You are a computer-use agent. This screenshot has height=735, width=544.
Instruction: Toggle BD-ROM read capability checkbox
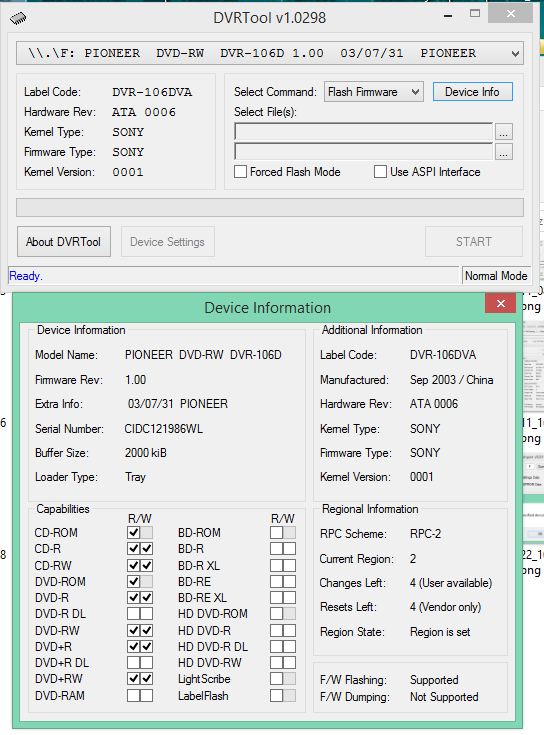tap(276, 532)
